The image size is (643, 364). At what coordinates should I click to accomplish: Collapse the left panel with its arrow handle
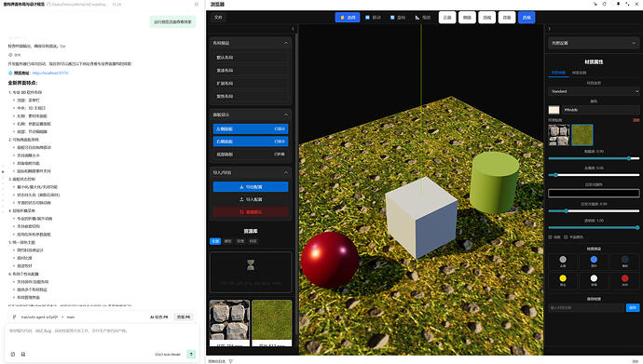pos(293,29)
